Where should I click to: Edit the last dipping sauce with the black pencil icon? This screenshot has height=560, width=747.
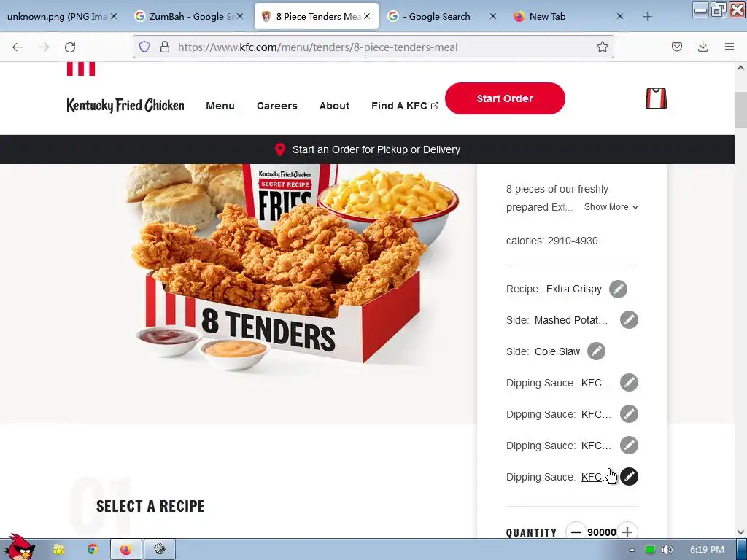tap(629, 477)
